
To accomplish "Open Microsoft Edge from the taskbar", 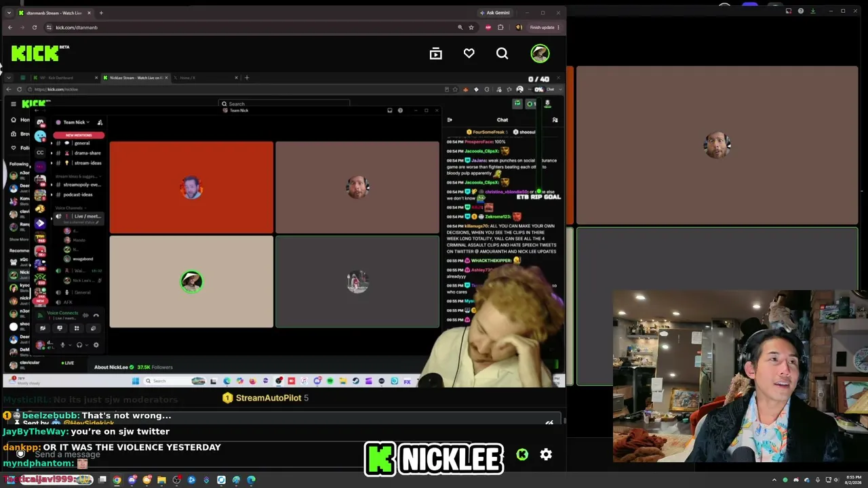I will 251,480.
